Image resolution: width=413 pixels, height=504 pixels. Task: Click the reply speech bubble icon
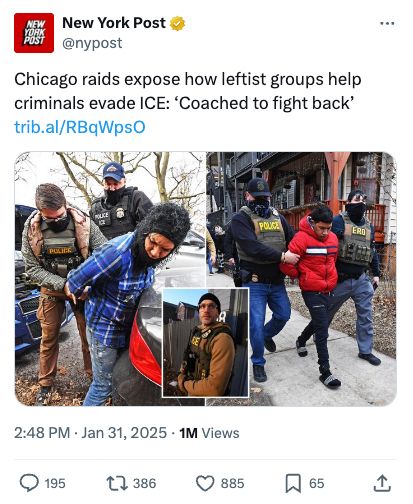(29, 483)
